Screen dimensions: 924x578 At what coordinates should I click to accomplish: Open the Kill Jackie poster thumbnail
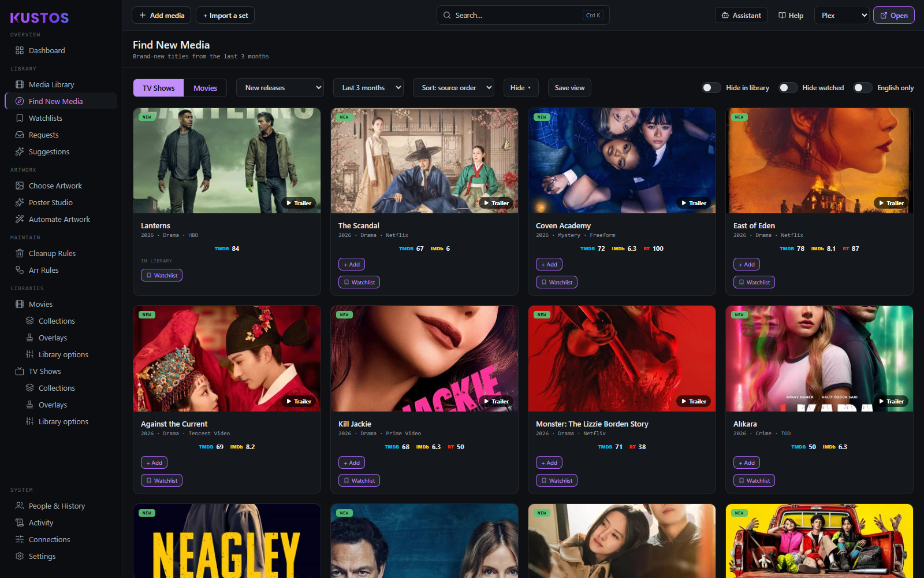424,358
